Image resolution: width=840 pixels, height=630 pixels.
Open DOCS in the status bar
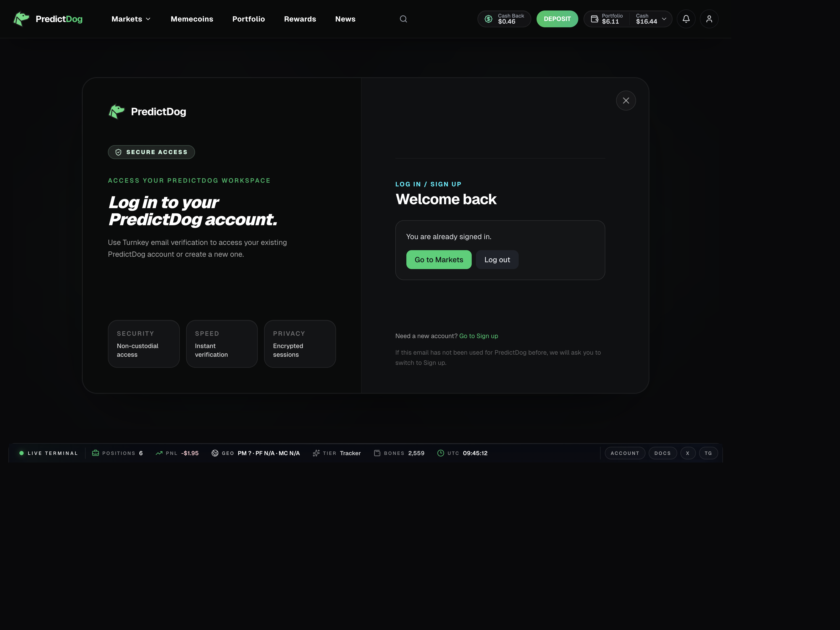coord(662,453)
